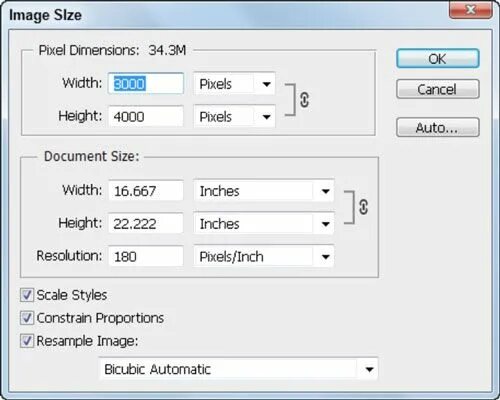Expand document Width Inches dropdown
The width and height of the screenshot is (500, 400).
pyautogui.click(x=264, y=191)
